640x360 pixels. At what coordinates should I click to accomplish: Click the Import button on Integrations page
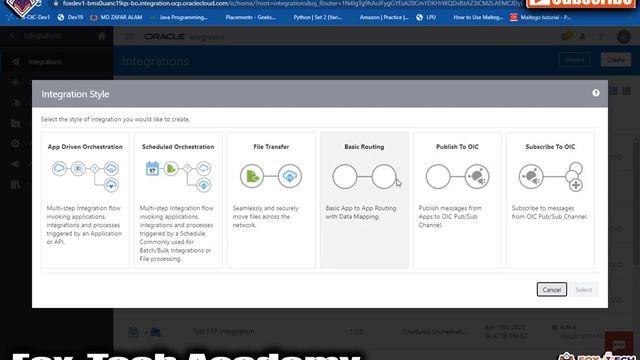pos(574,60)
